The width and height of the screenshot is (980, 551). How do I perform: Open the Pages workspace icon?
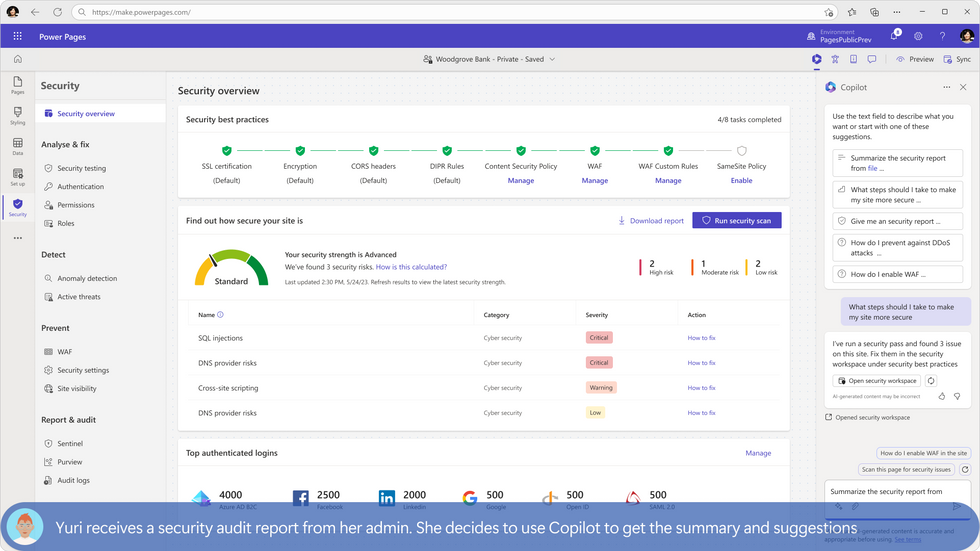[18, 85]
